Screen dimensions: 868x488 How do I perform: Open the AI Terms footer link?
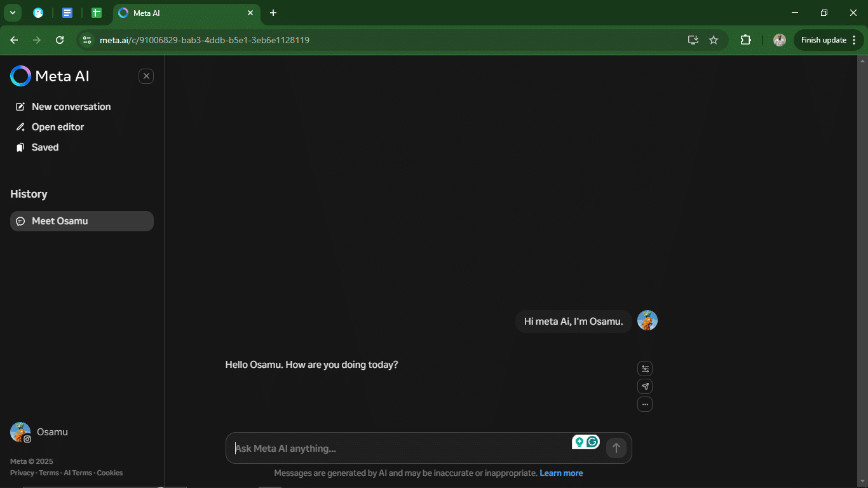click(x=78, y=473)
